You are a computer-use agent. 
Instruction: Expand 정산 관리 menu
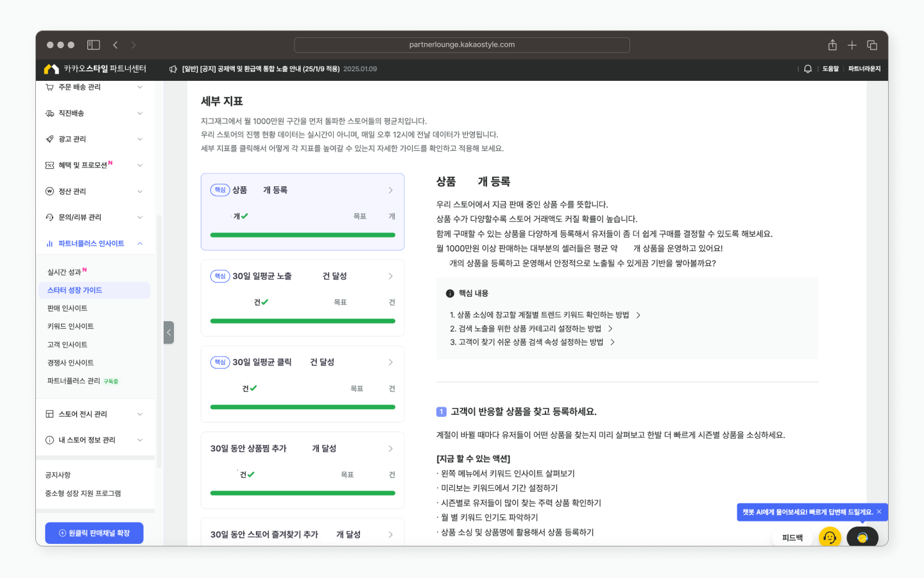click(x=140, y=191)
